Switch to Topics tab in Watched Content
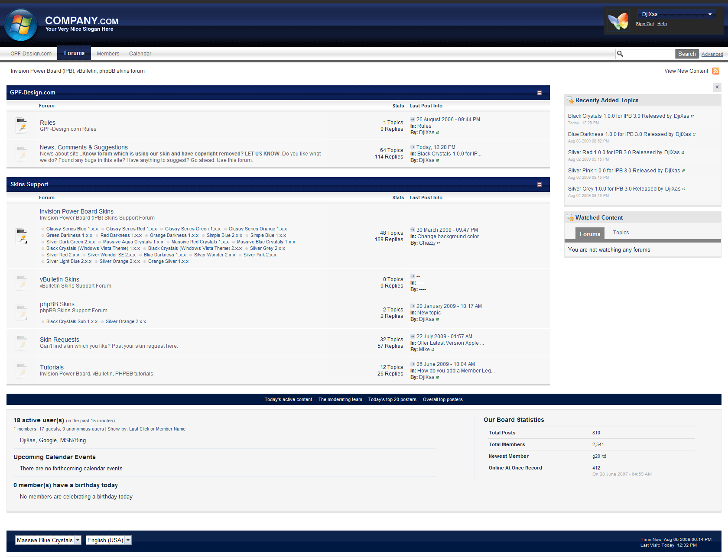This screenshot has height=560, width=728. [621, 233]
